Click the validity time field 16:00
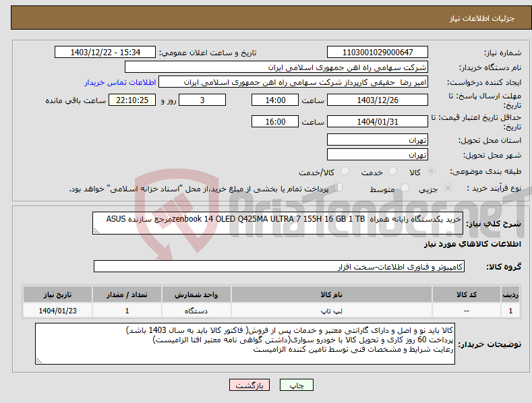This screenshot has width=532, height=403. (x=275, y=121)
